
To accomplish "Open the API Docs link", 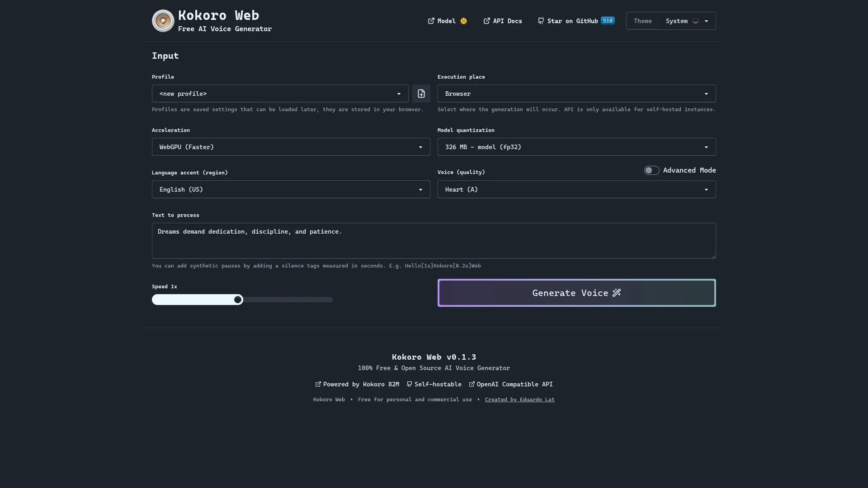I will (502, 21).
